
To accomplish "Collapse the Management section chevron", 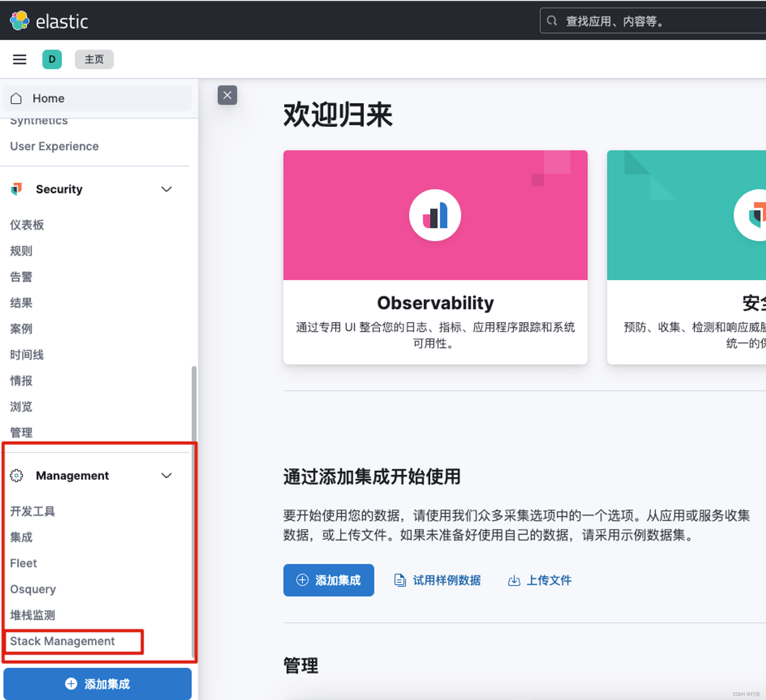I will click(x=166, y=475).
